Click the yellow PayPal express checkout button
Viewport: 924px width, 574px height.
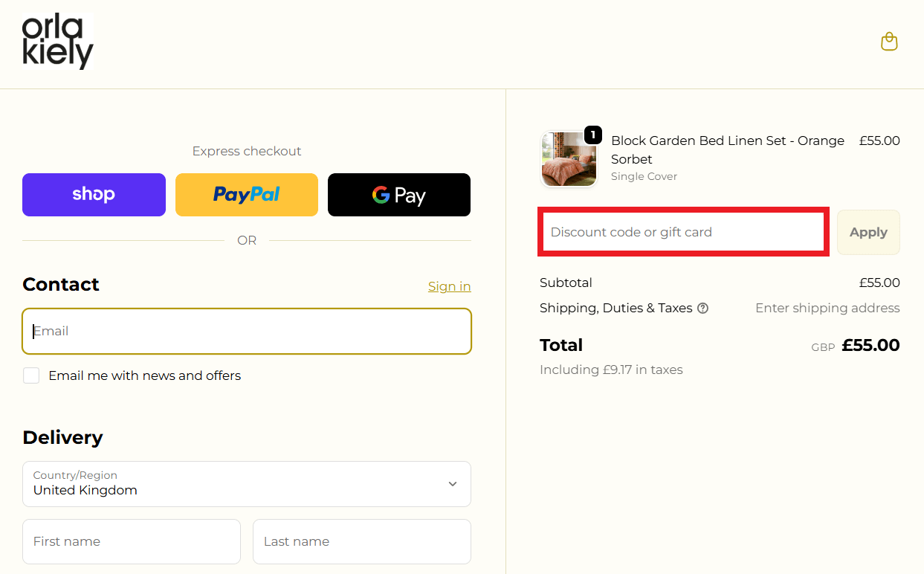tap(246, 195)
